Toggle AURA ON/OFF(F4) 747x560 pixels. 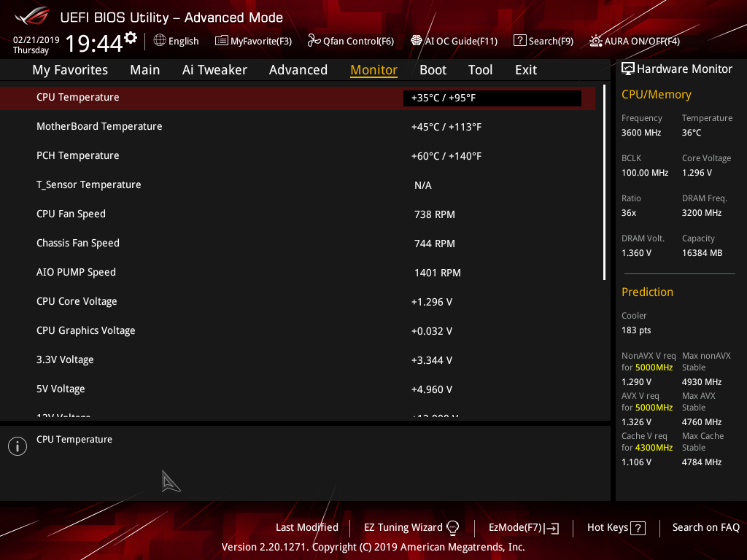[635, 41]
